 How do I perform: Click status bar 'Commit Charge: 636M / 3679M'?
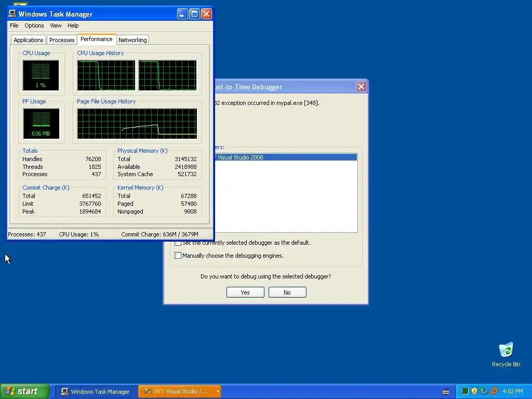point(159,234)
